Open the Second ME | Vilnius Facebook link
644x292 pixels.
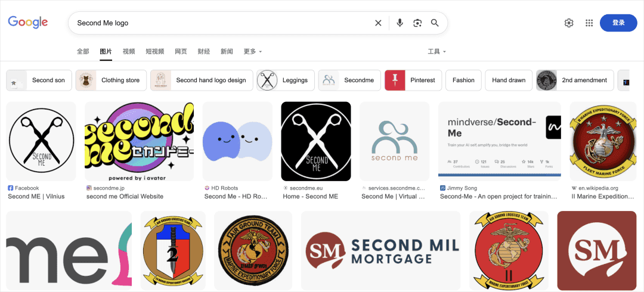click(x=36, y=196)
